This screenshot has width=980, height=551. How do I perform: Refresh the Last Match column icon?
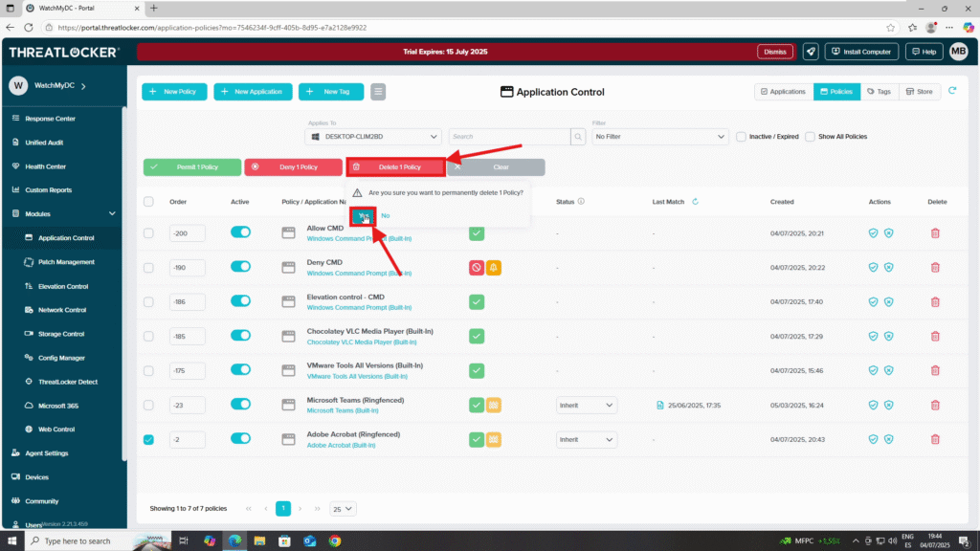pos(695,202)
